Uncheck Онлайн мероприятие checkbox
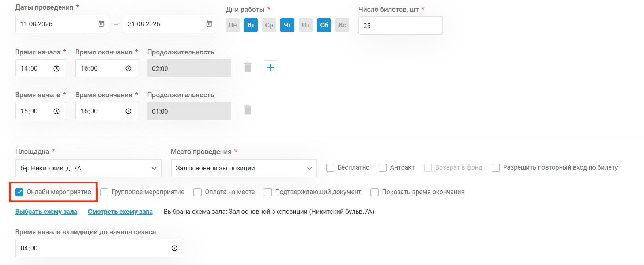 (x=19, y=192)
